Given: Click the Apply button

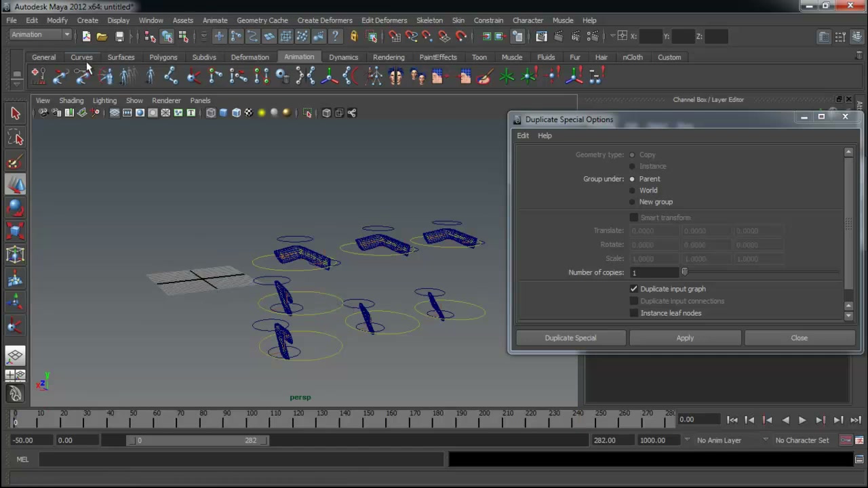Looking at the screenshot, I should click(x=685, y=338).
